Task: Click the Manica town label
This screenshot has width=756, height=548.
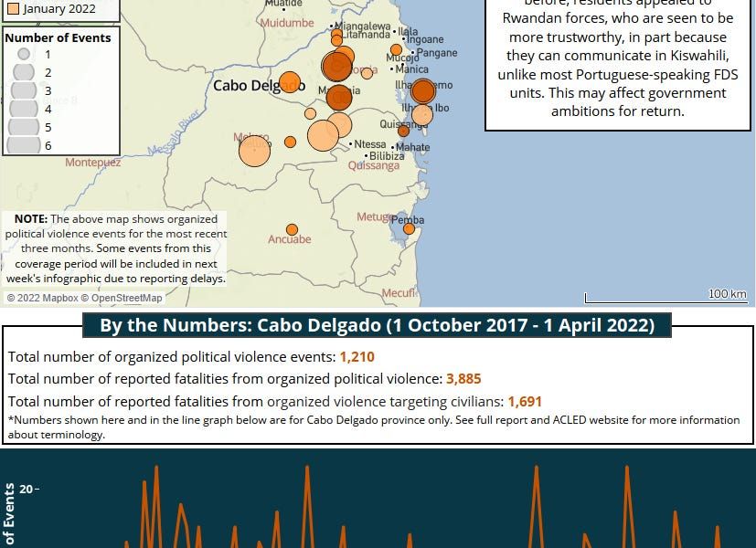Action: [411, 69]
